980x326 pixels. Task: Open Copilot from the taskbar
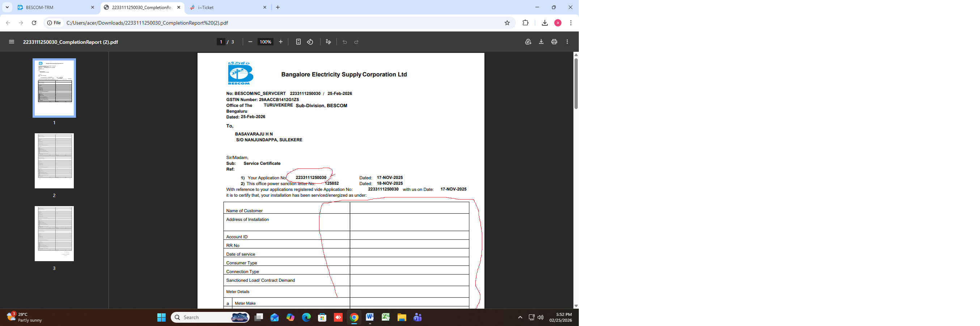click(290, 317)
